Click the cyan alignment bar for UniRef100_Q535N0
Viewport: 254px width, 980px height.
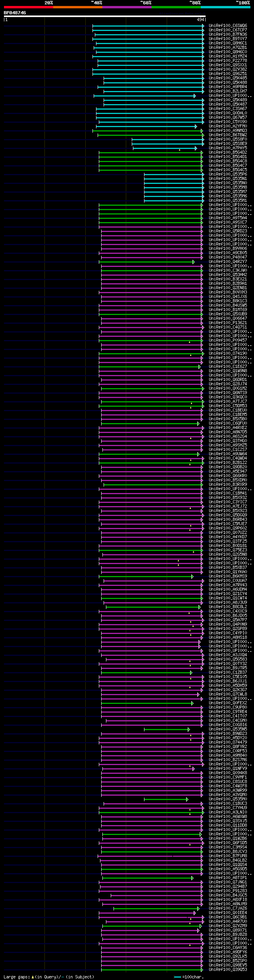click(174, 183)
